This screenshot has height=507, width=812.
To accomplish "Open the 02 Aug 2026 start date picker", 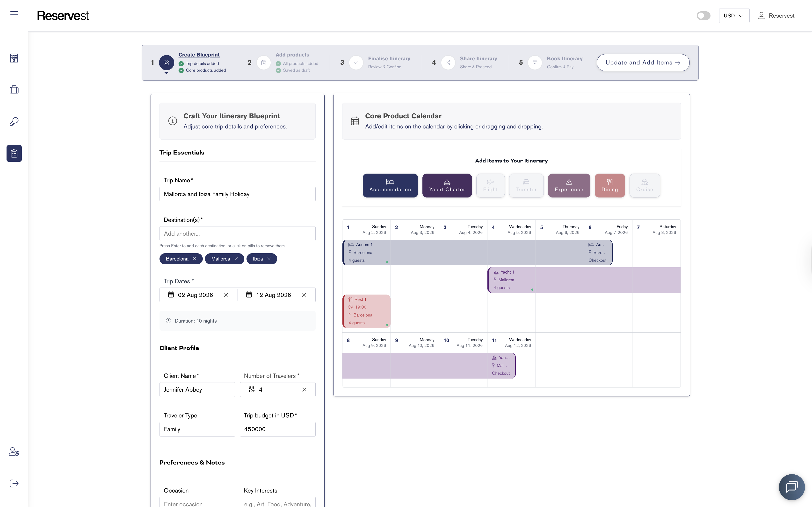I will coord(195,295).
